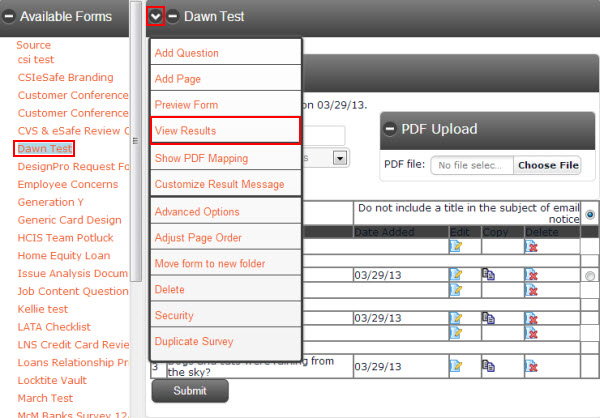Click edit icon in first row under Edit header
This screenshot has height=418, width=600.
(x=456, y=246)
